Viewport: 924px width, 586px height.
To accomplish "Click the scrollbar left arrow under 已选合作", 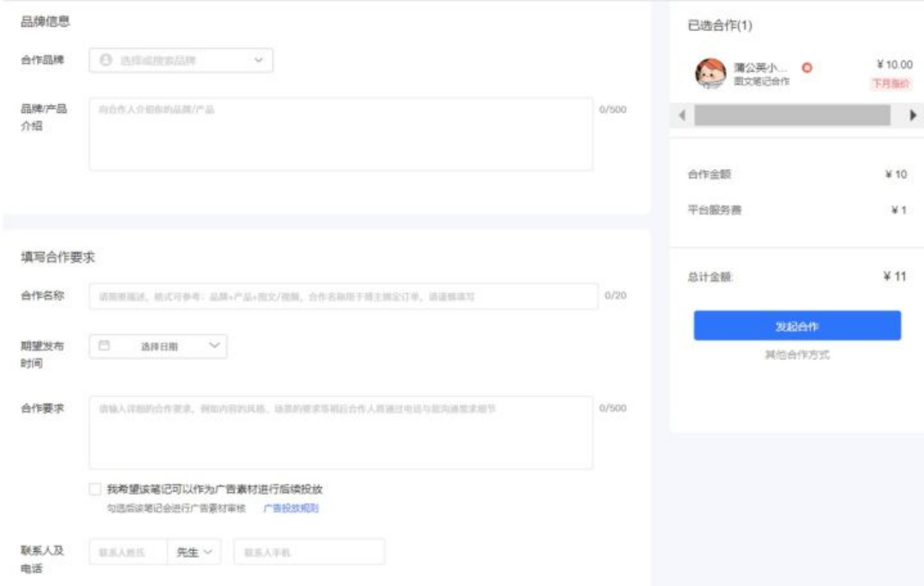I will 683,115.
